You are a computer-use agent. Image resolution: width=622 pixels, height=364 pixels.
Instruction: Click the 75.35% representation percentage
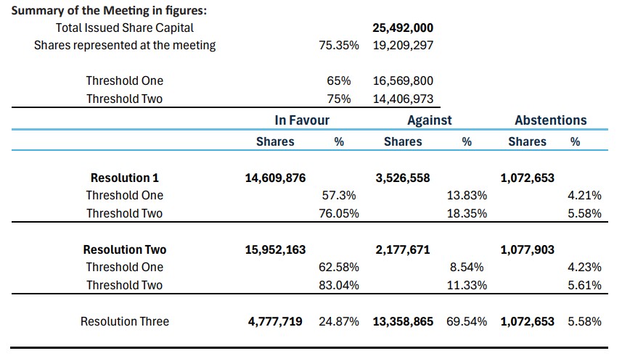click(339, 45)
